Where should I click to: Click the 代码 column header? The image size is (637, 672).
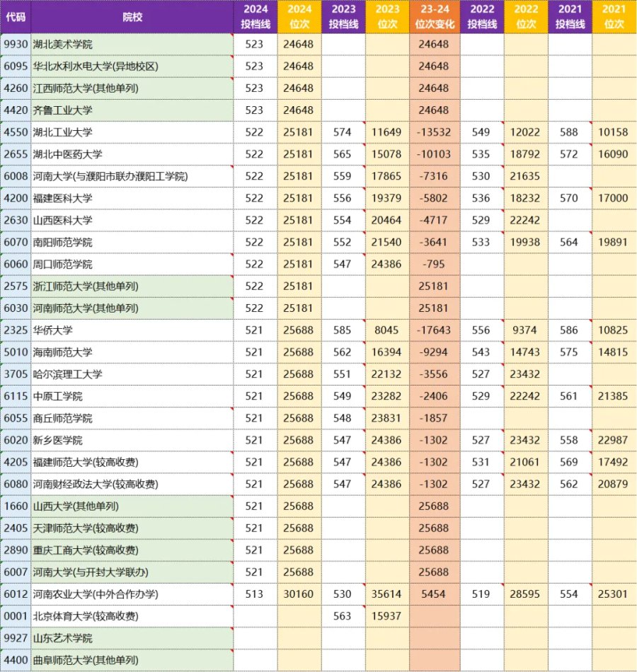tap(16, 17)
